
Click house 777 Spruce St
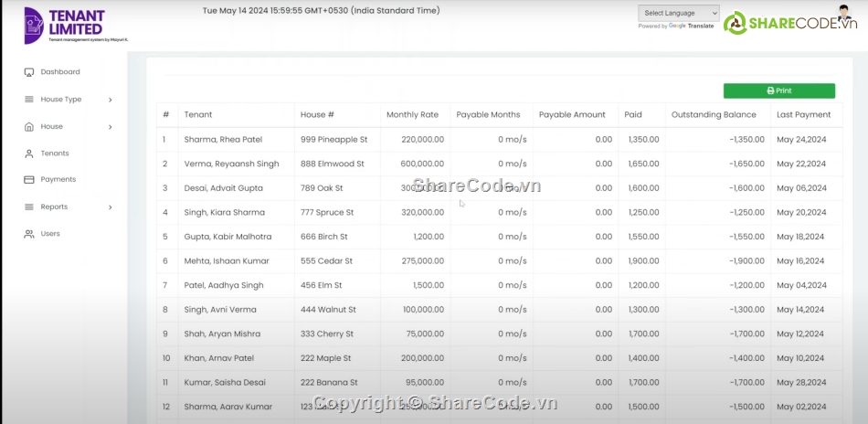pos(327,213)
